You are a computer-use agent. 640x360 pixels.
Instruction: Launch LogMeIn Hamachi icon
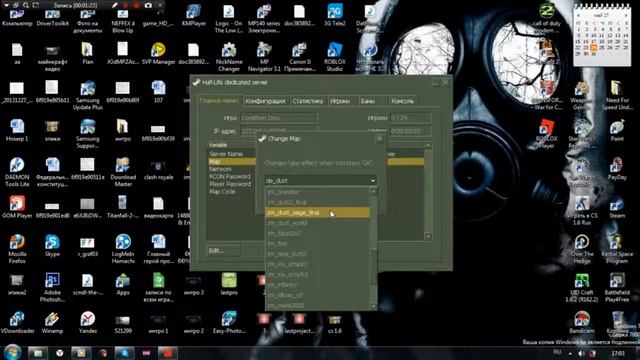click(x=123, y=249)
